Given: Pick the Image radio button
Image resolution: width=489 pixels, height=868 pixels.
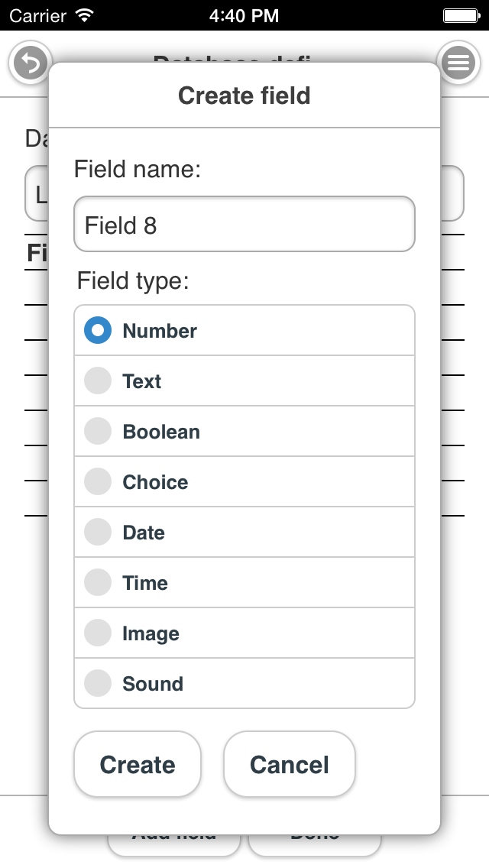Looking at the screenshot, I should 98,633.
